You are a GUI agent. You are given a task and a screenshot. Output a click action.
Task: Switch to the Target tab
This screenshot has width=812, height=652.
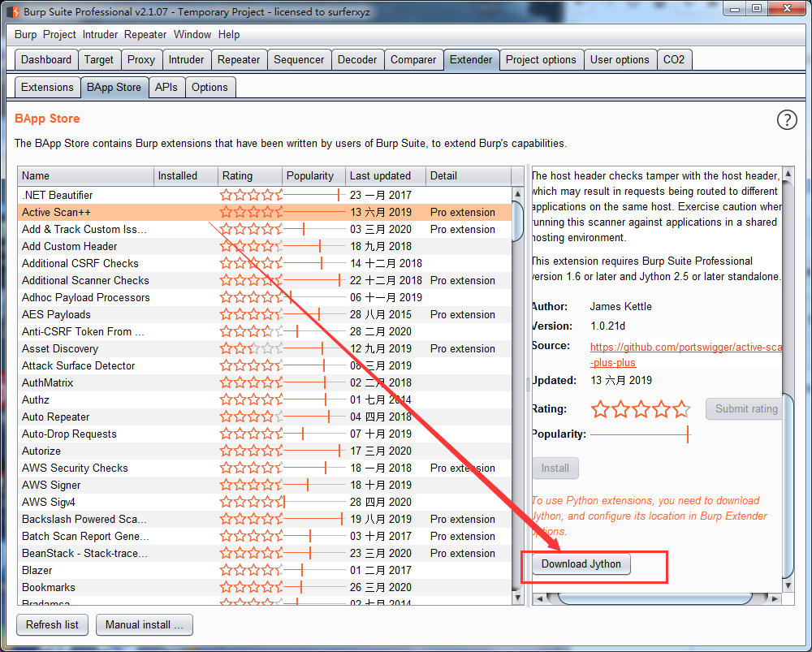99,59
